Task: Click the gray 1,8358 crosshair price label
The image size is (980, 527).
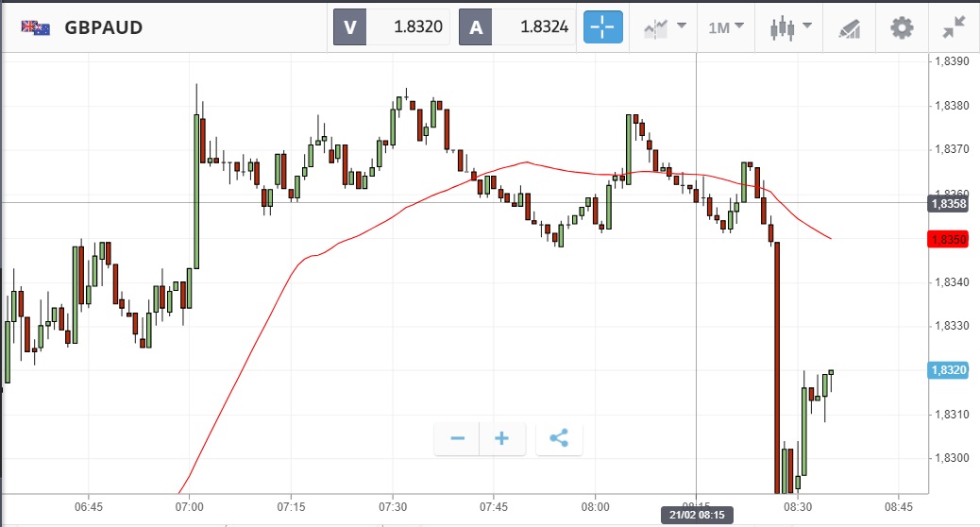Action: 949,203
